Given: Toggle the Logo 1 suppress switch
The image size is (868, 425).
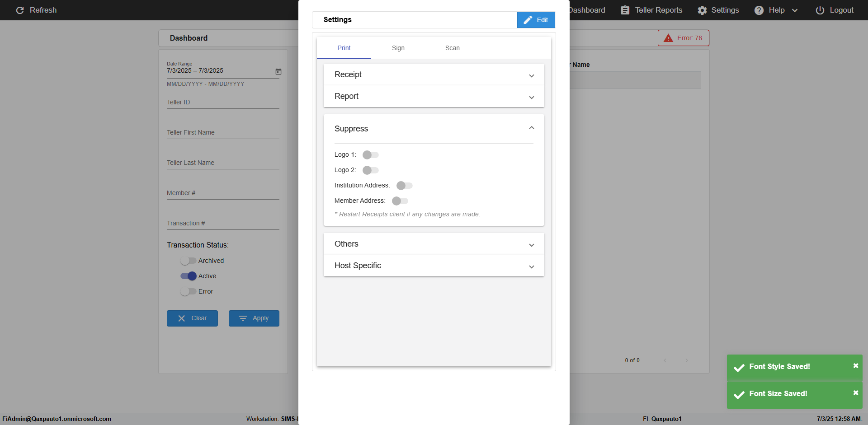Looking at the screenshot, I should pos(370,155).
